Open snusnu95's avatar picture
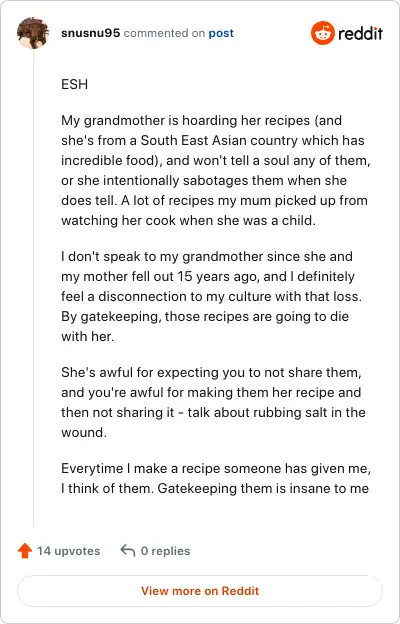The image size is (400, 624). (x=33, y=33)
